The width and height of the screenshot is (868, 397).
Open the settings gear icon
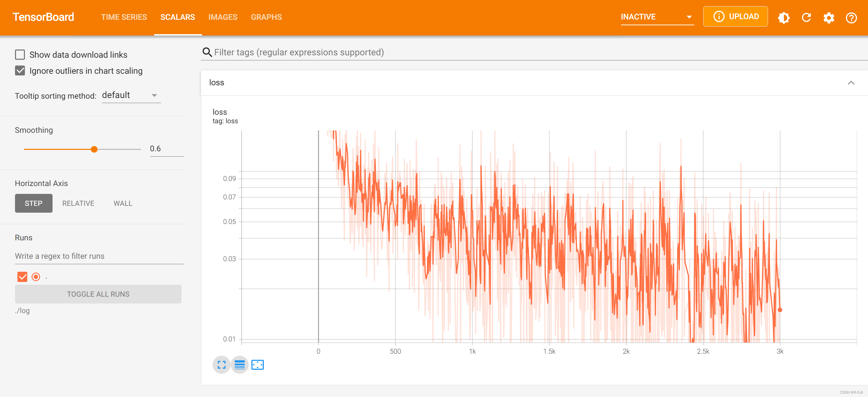point(829,17)
